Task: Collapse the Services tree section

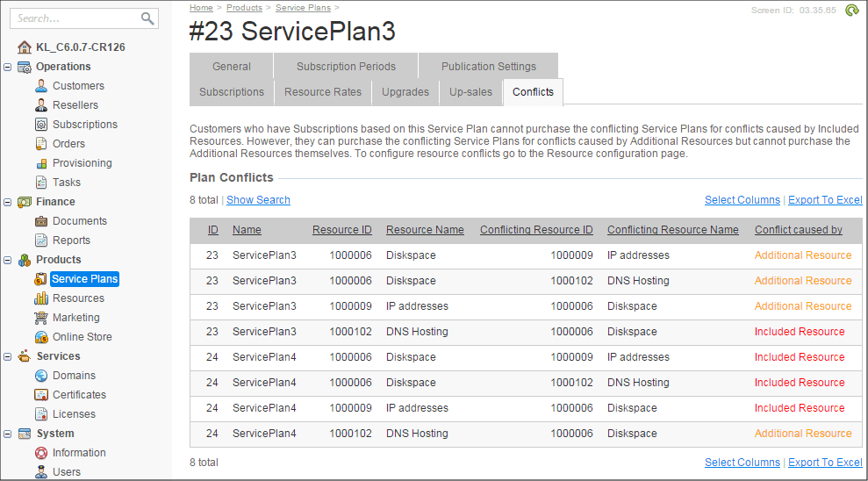Action: click(x=8, y=356)
